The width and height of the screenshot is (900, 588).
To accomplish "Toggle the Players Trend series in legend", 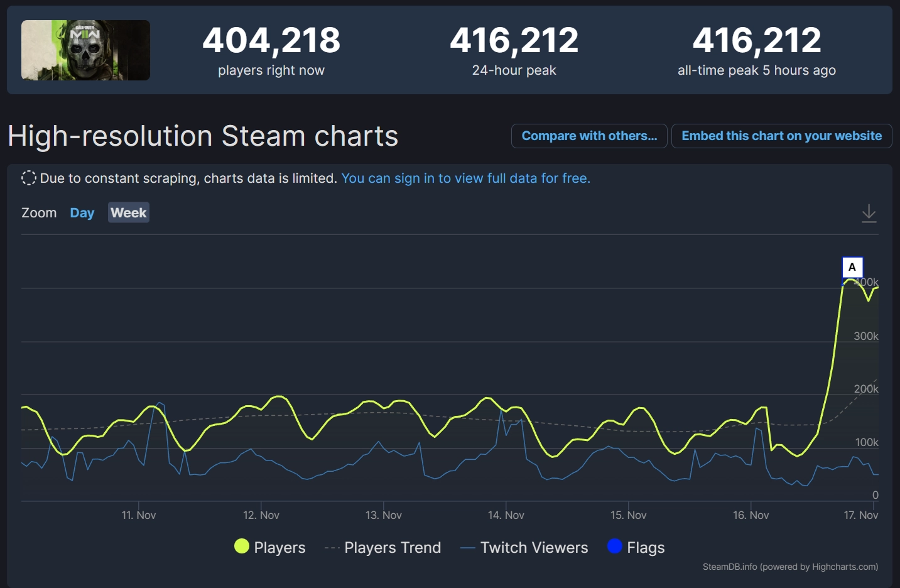I will coord(382,547).
